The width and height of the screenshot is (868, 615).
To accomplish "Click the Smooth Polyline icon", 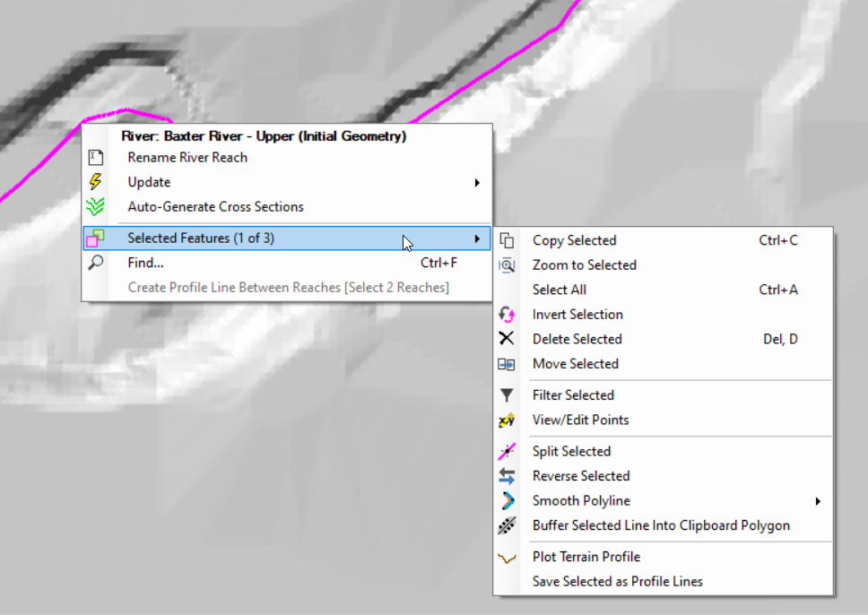I will pyautogui.click(x=508, y=501).
